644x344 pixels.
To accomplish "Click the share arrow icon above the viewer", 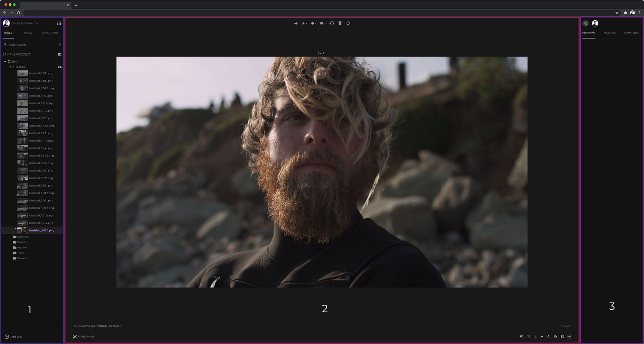I will coord(296,23).
